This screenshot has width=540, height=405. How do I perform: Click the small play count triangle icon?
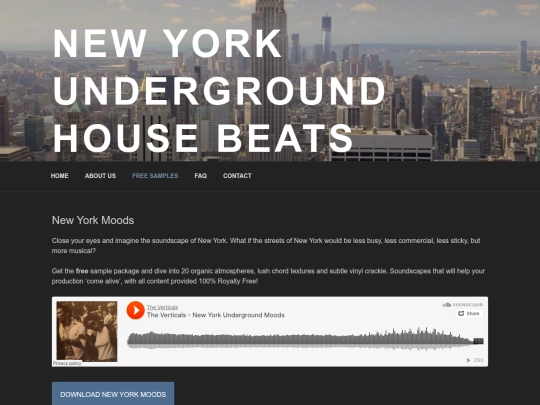468,360
